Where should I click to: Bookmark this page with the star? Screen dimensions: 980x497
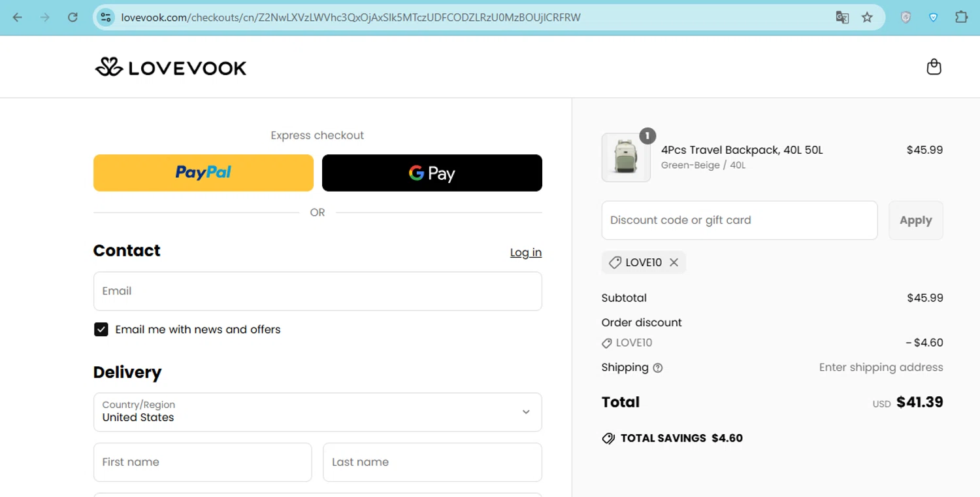pos(867,18)
